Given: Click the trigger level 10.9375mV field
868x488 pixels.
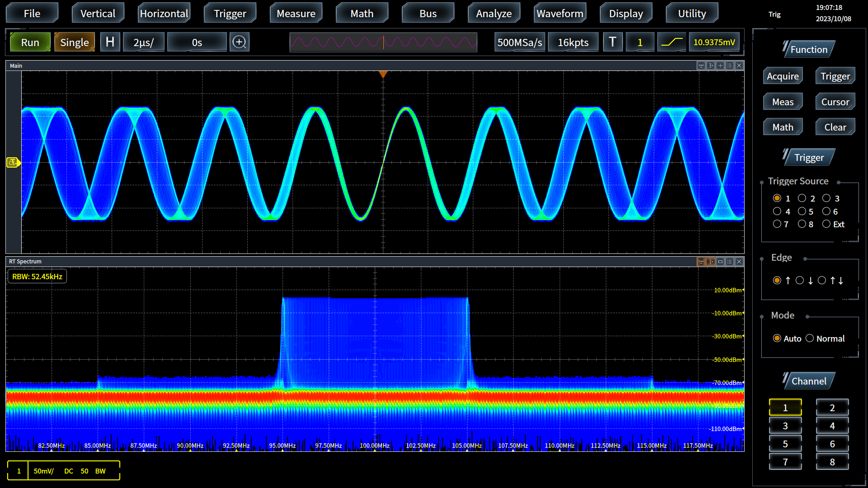Looking at the screenshot, I should pyautogui.click(x=714, y=42).
